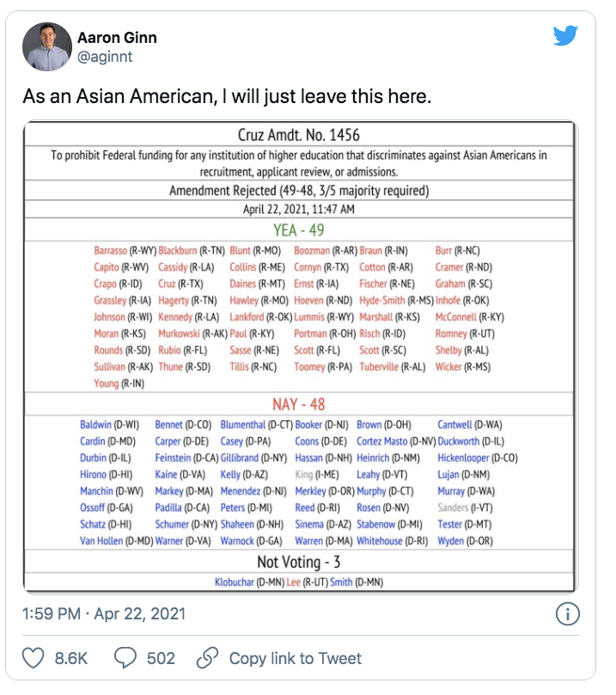
Task: Open replies via the speech bubble icon
Action: 125,658
